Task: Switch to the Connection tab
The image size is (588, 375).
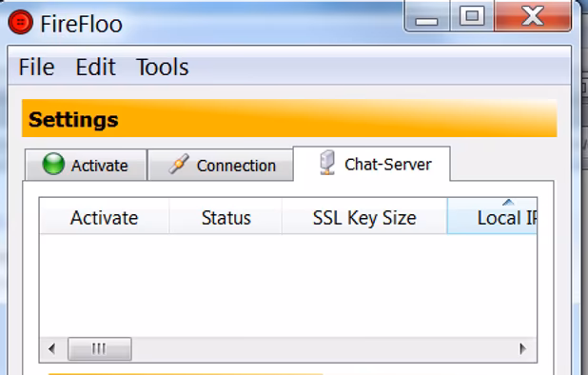Action: pos(221,165)
